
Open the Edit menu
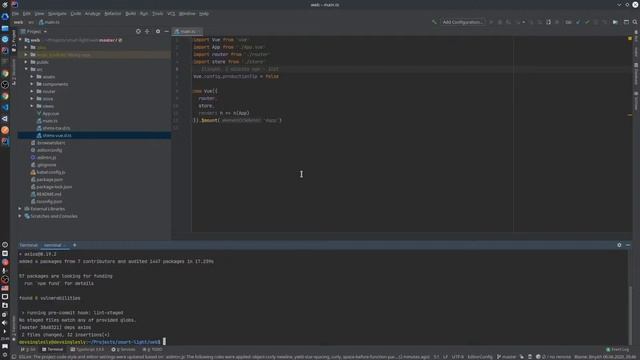[27, 13]
